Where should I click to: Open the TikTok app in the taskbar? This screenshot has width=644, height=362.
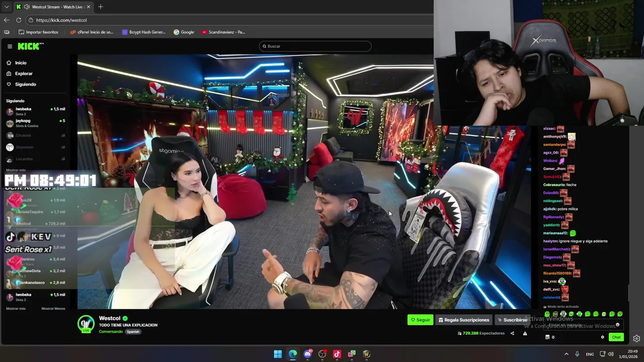337,354
